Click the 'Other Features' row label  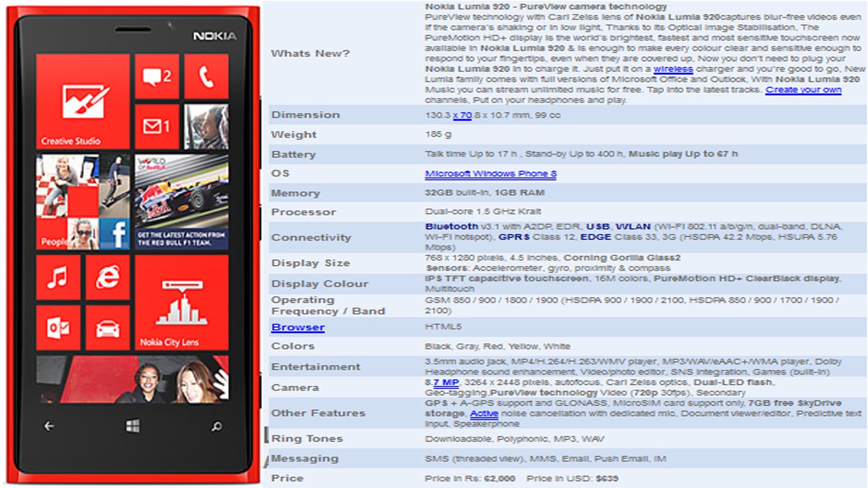pos(318,413)
